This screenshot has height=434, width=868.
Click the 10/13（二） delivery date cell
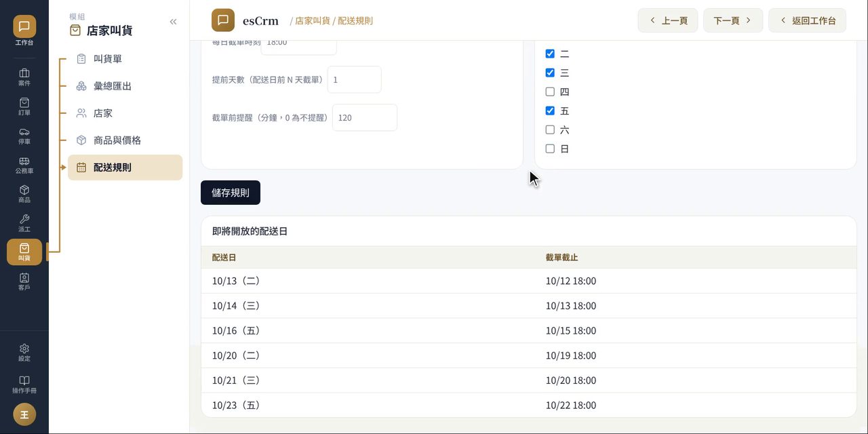(236, 281)
